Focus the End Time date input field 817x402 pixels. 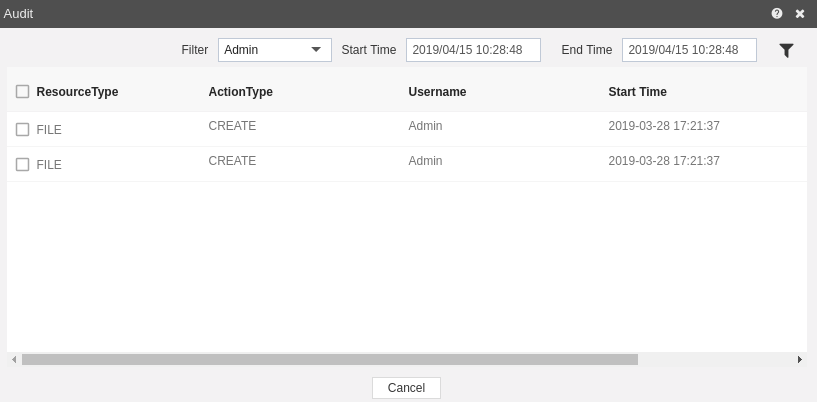tap(689, 50)
